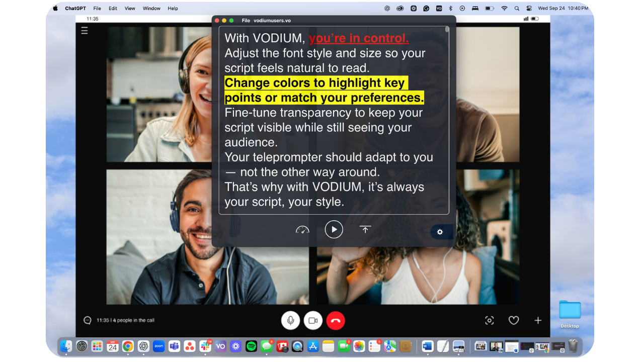Open Photos from the Dock
Image resolution: width=644 pixels, height=362 pixels.
coord(359,346)
